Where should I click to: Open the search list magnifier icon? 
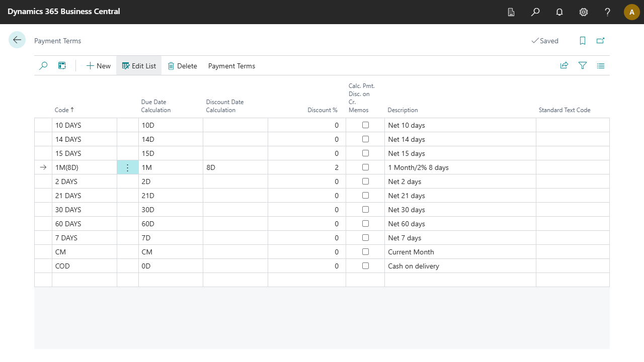click(43, 66)
